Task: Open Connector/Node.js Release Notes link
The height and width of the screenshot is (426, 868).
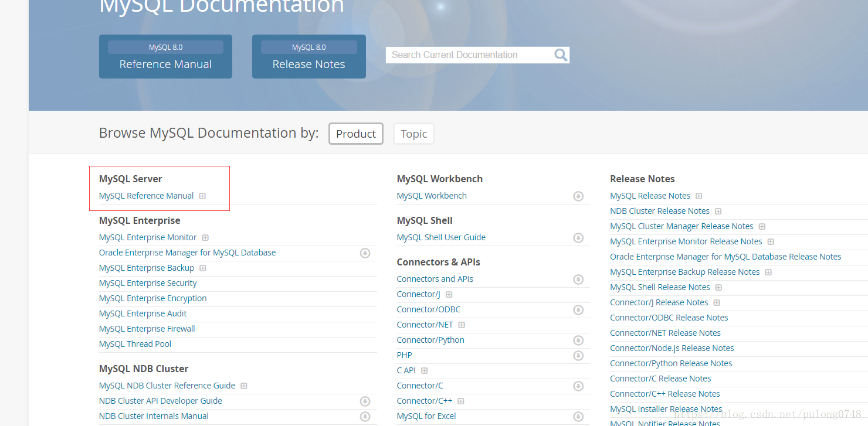Action: (x=672, y=348)
